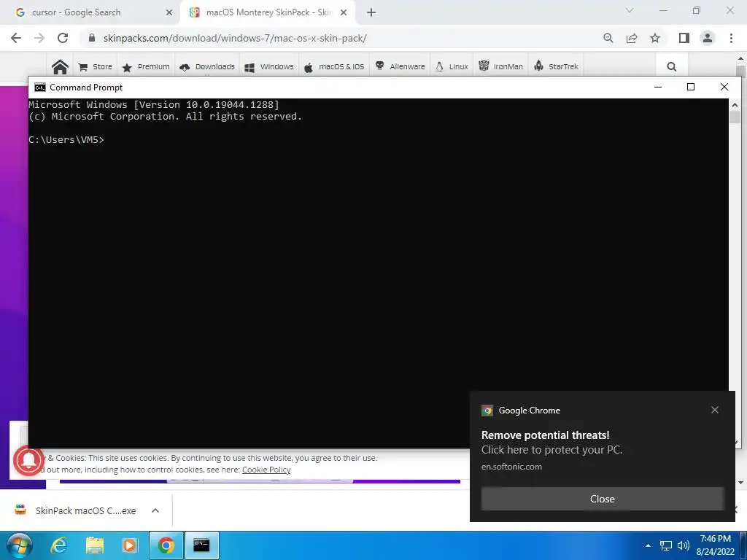Screen dimensions: 747x560
Task: Click the Command Prompt title icon
Action: (40, 87)
